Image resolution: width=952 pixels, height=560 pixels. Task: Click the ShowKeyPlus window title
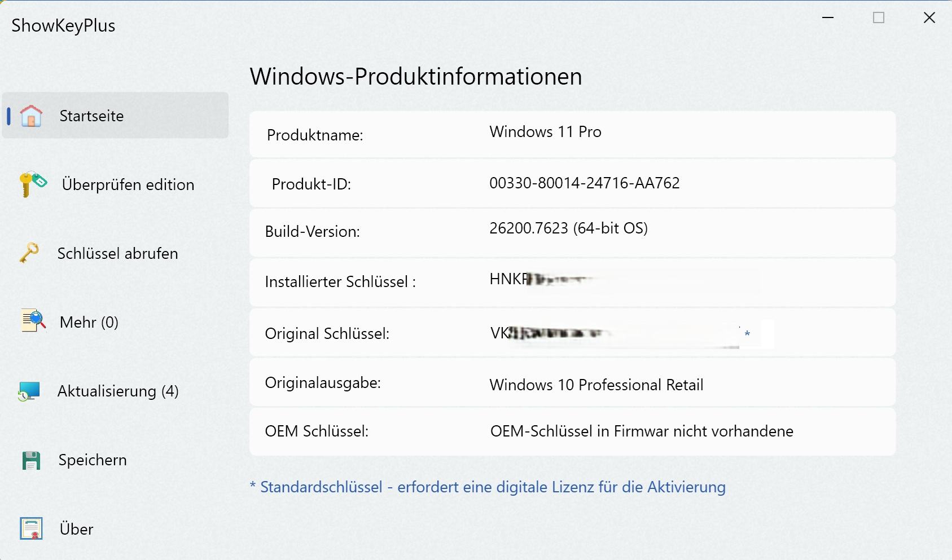[63, 25]
